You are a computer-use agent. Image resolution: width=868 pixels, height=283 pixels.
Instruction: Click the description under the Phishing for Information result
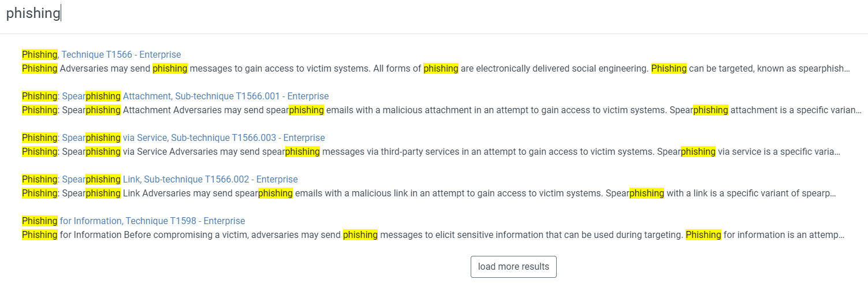[x=433, y=235]
